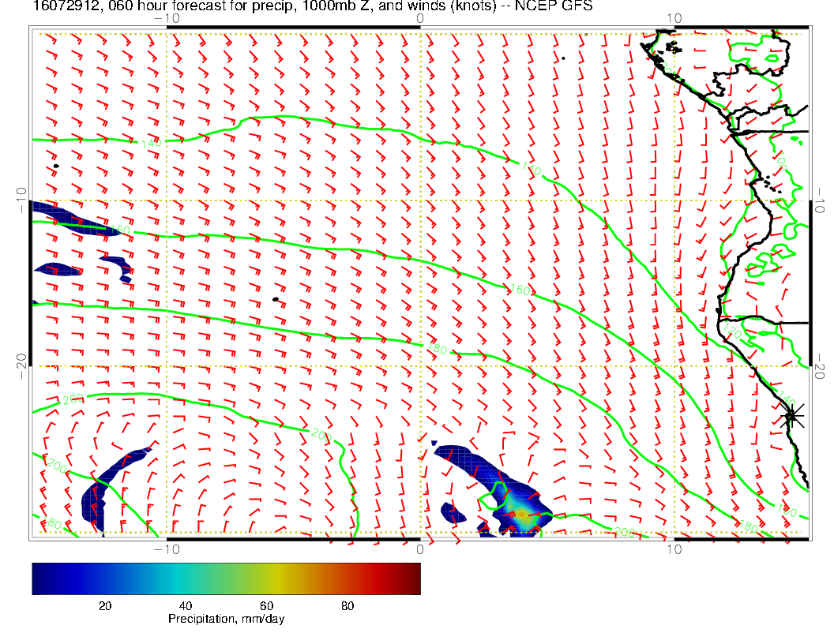Click the orange precipitation maximum core

[x=521, y=514]
